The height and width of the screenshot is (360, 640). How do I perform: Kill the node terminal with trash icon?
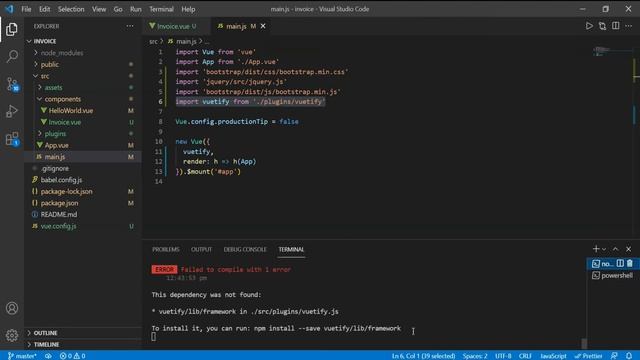coord(630,264)
